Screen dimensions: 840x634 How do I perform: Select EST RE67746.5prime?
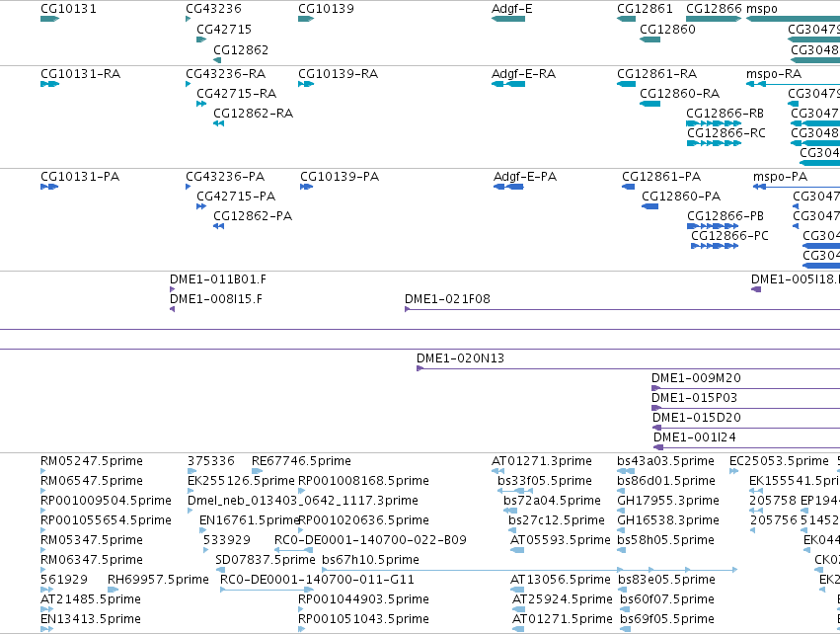pos(302,461)
